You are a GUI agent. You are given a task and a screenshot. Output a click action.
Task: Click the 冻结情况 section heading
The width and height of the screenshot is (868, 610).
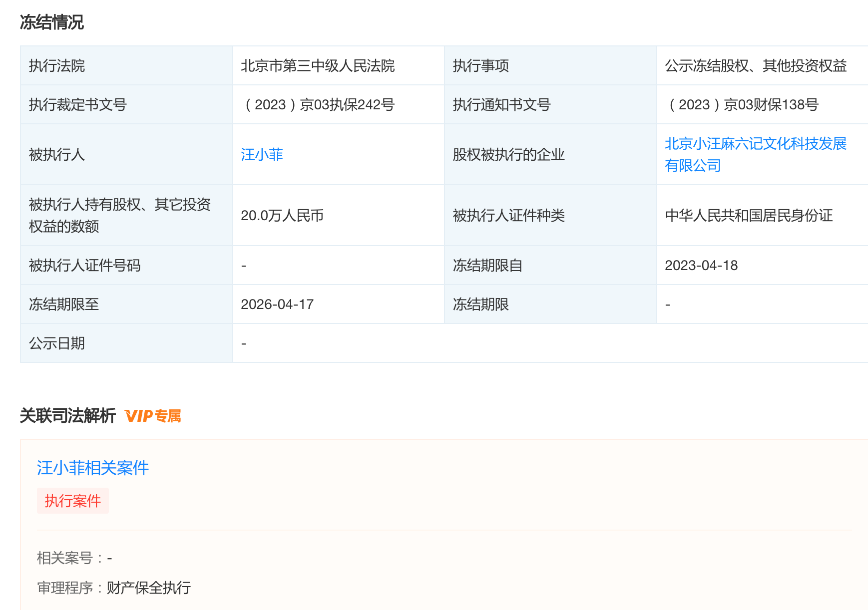(52, 22)
